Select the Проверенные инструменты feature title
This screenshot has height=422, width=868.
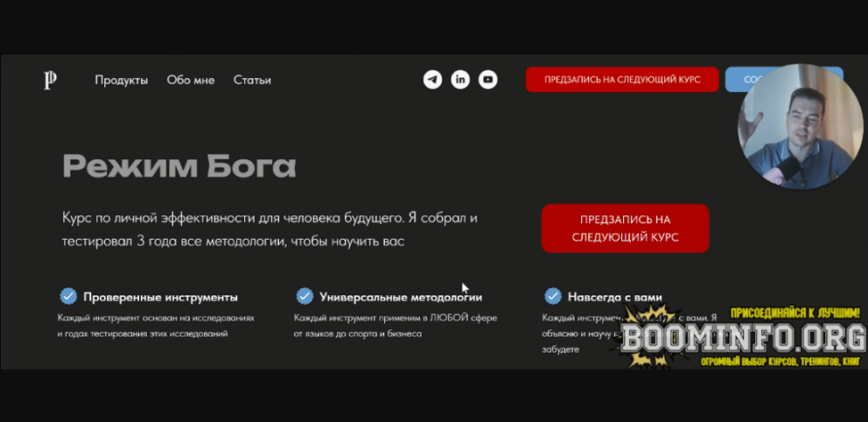[160, 297]
